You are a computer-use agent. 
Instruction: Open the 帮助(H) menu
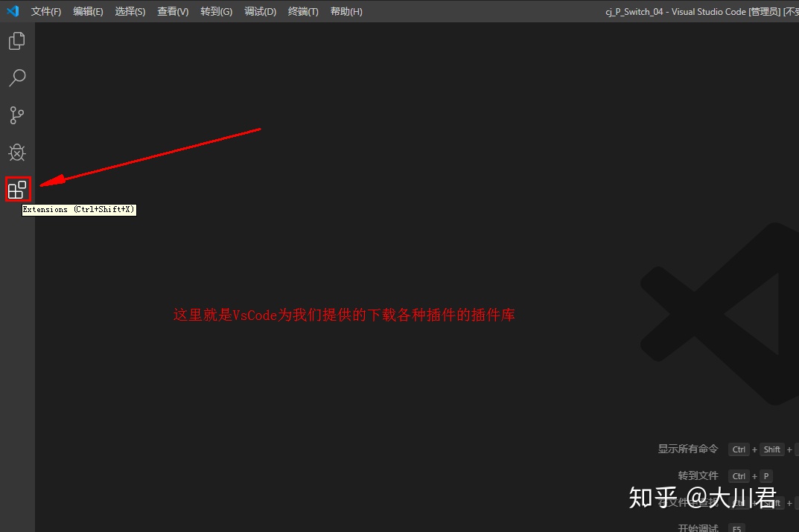coord(346,11)
